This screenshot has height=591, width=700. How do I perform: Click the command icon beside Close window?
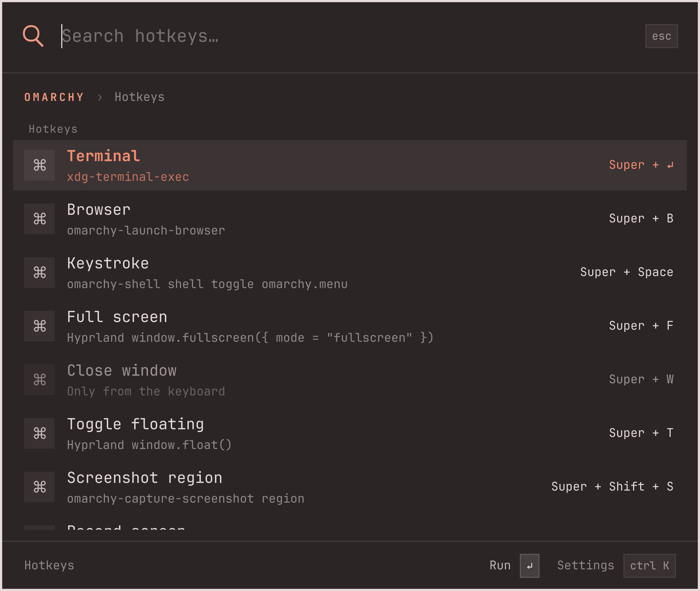[x=39, y=379]
